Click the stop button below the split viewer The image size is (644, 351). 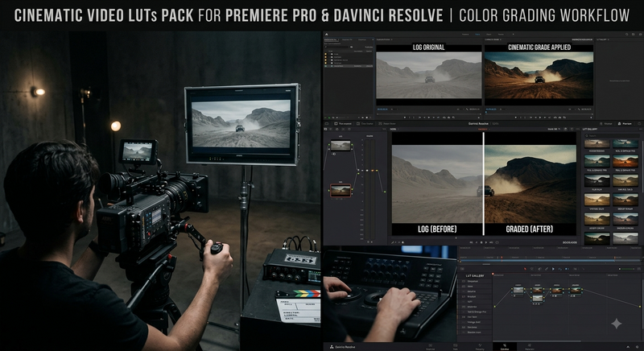click(x=481, y=242)
